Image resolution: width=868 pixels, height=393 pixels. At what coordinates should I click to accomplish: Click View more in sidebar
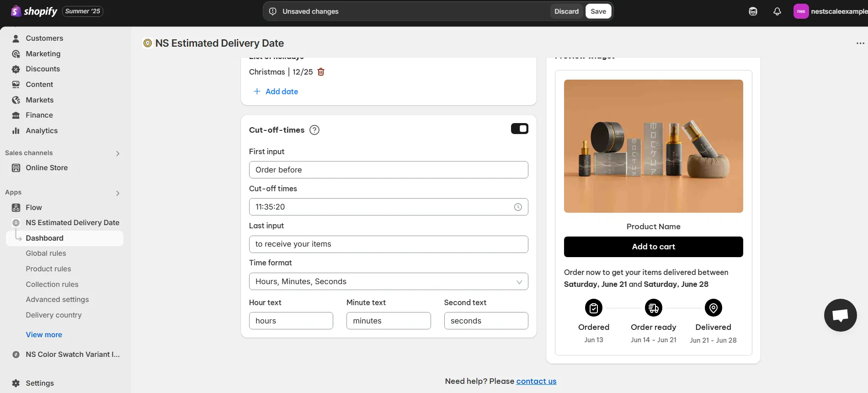tap(44, 335)
